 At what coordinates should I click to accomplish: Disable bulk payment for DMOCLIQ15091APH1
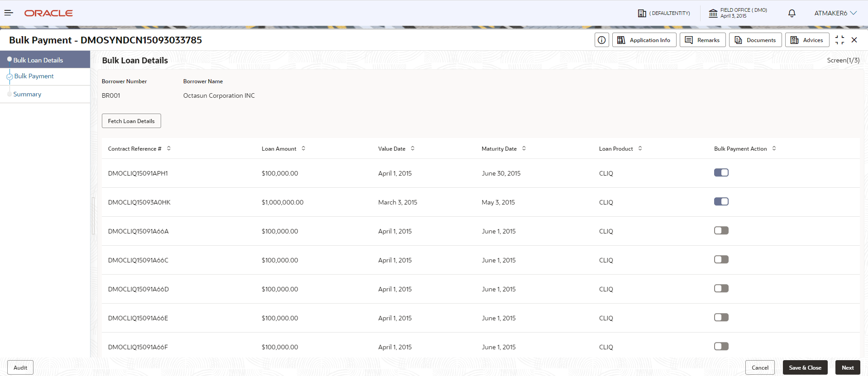coord(721,173)
